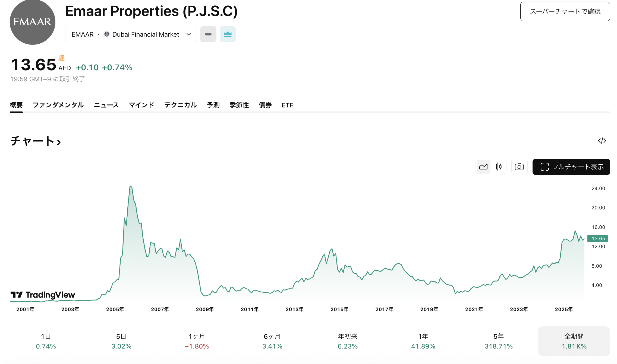Expand the チャート section heading

pos(35,141)
